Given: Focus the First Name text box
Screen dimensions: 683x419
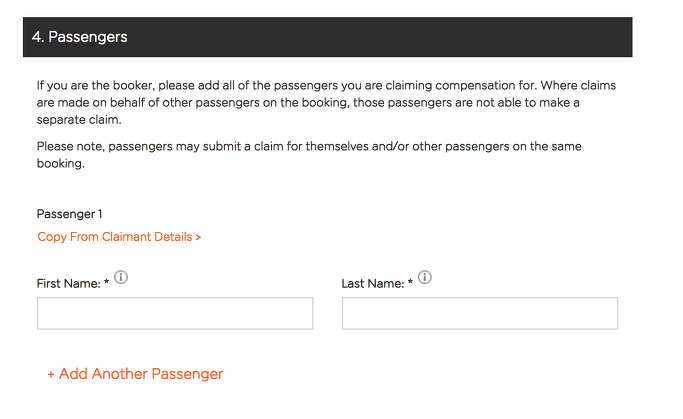Looking at the screenshot, I should 175,313.
